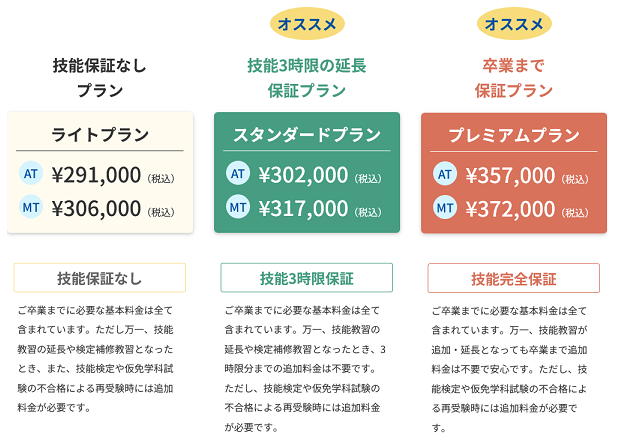Click the 技能3時限の延長保証プラン heading
Image resolution: width=618 pixels, height=442 pixels.
[307, 78]
